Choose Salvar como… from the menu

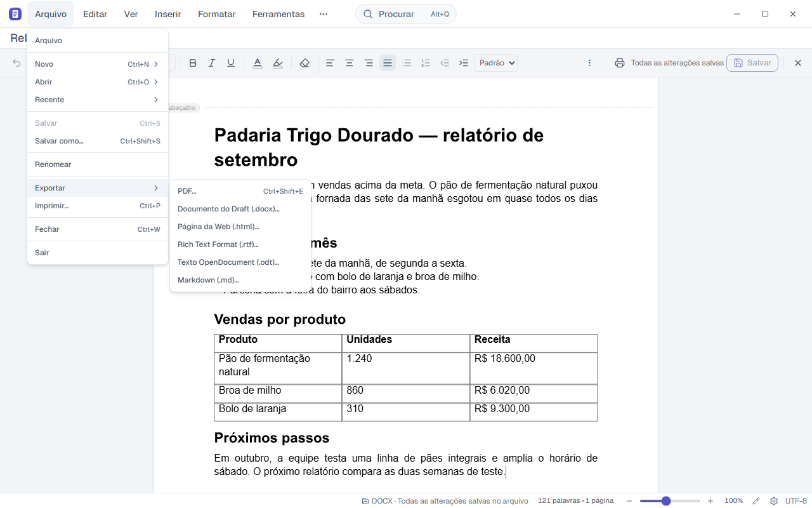click(98, 141)
